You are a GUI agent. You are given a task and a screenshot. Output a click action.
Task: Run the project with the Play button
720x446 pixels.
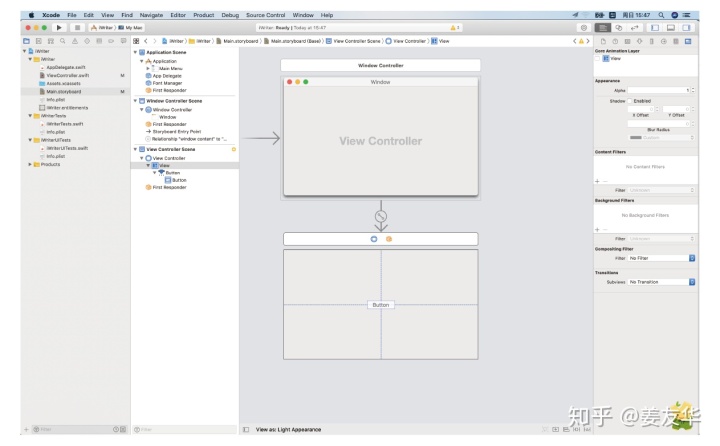[x=59, y=28]
